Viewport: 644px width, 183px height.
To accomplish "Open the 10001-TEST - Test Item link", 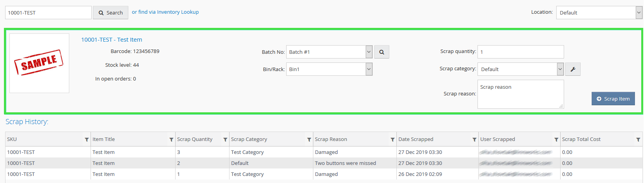I will [111, 40].
